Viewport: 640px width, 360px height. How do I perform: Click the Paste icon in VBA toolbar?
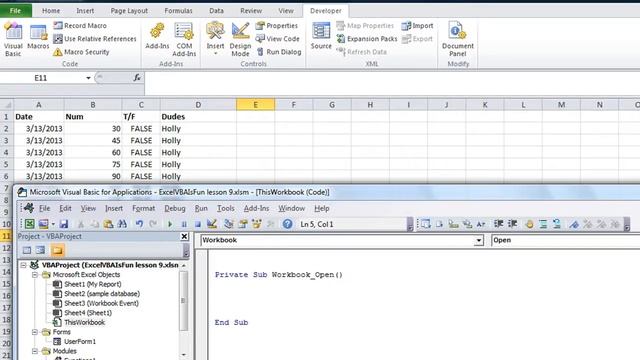tap(108, 224)
